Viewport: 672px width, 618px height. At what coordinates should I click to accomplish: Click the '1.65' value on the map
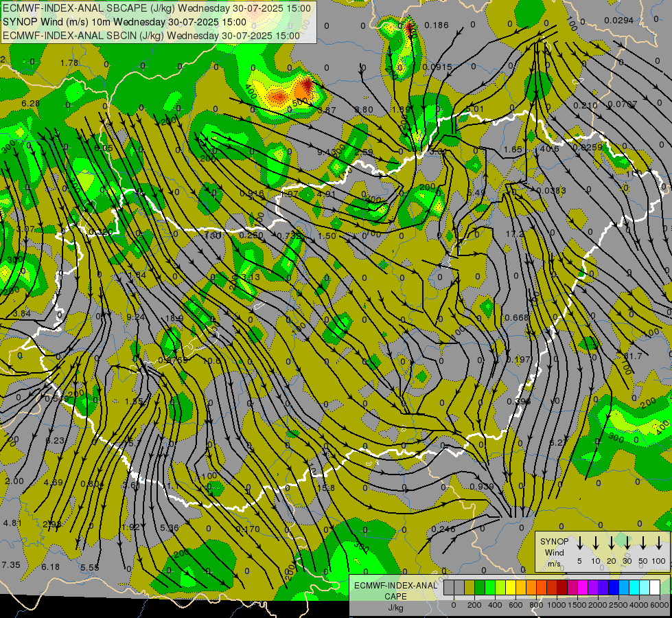(513, 149)
